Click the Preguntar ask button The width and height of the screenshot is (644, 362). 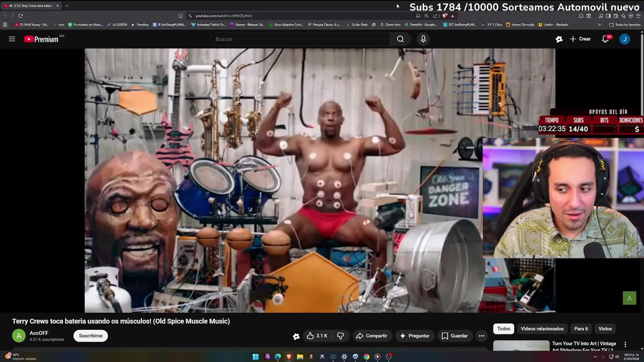[414, 336]
